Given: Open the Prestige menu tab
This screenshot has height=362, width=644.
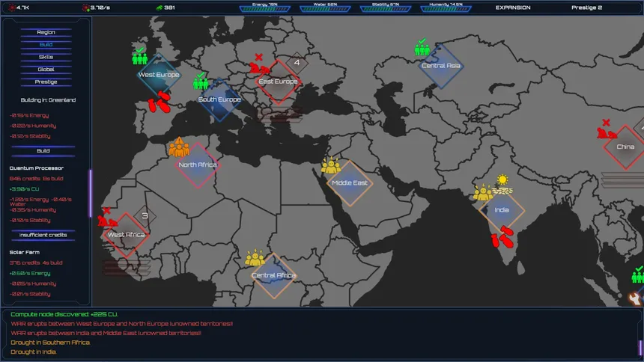Looking at the screenshot, I should [46, 82].
